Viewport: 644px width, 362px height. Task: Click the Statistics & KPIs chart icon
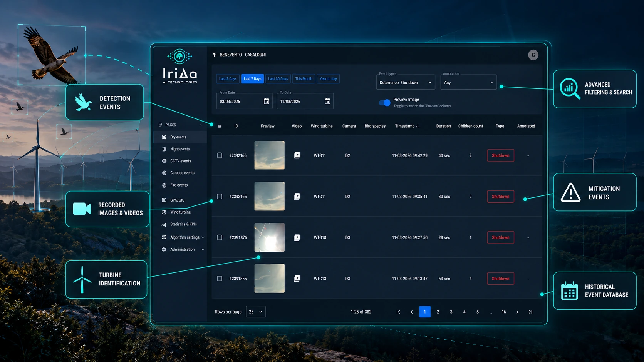coord(164,224)
